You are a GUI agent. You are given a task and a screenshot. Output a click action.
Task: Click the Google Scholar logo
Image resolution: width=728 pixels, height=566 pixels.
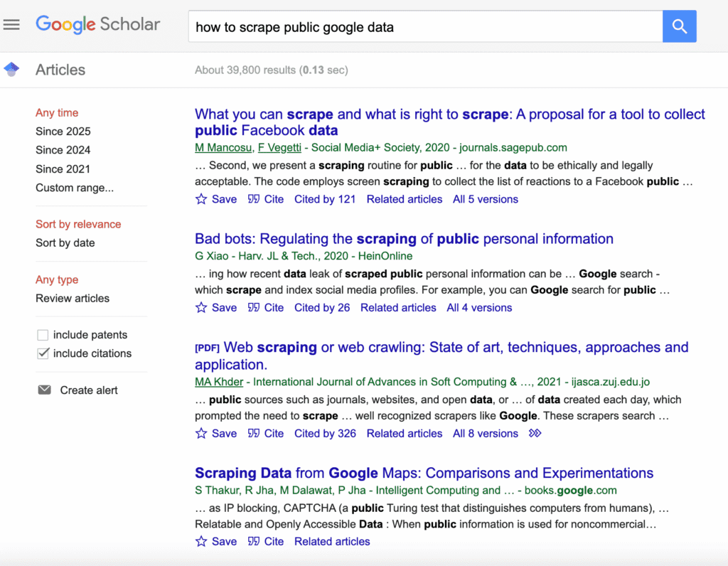coord(98,24)
